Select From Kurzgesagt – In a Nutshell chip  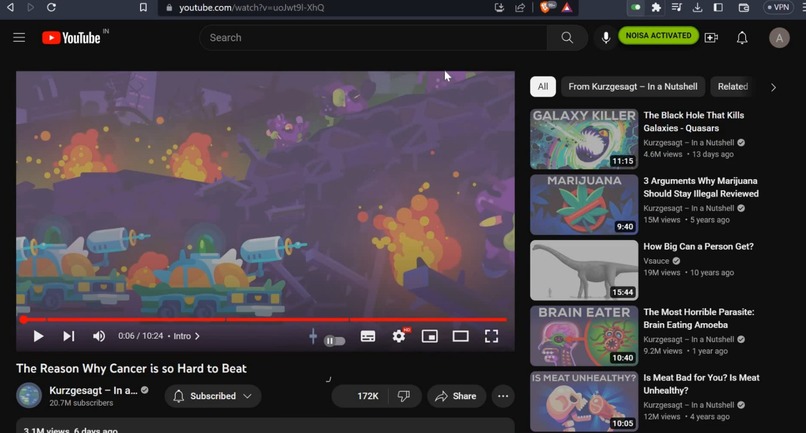[633, 86]
